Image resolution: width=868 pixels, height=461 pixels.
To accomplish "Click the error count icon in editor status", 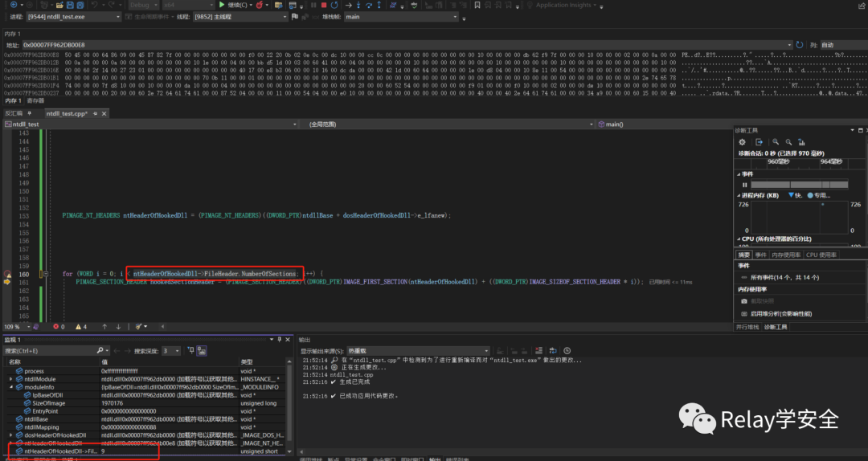I will point(55,327).
